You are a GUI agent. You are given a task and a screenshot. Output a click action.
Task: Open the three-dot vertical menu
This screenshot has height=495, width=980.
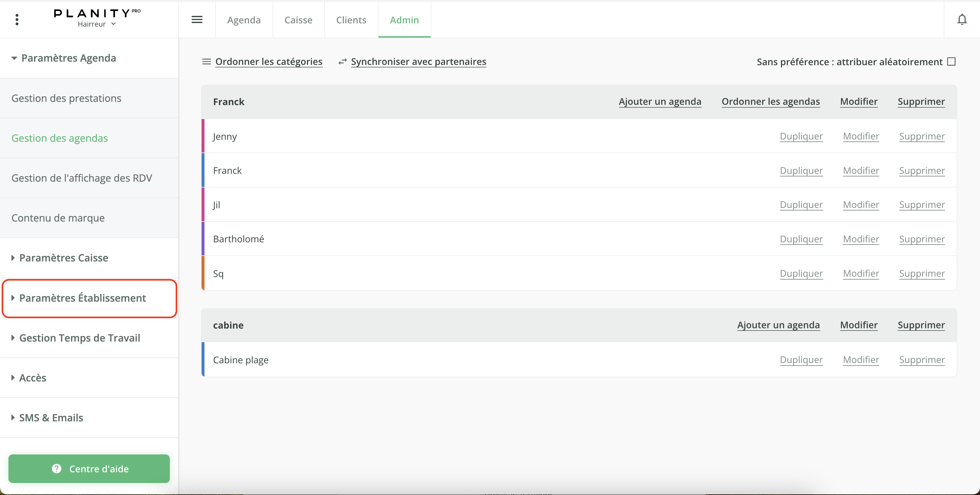(17, 19)
